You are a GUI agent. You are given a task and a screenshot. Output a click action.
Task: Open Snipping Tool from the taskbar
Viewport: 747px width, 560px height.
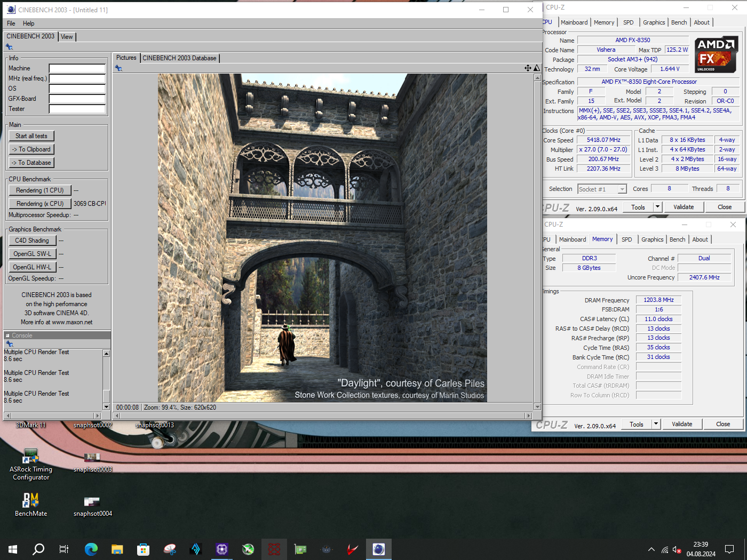[170, 549]
